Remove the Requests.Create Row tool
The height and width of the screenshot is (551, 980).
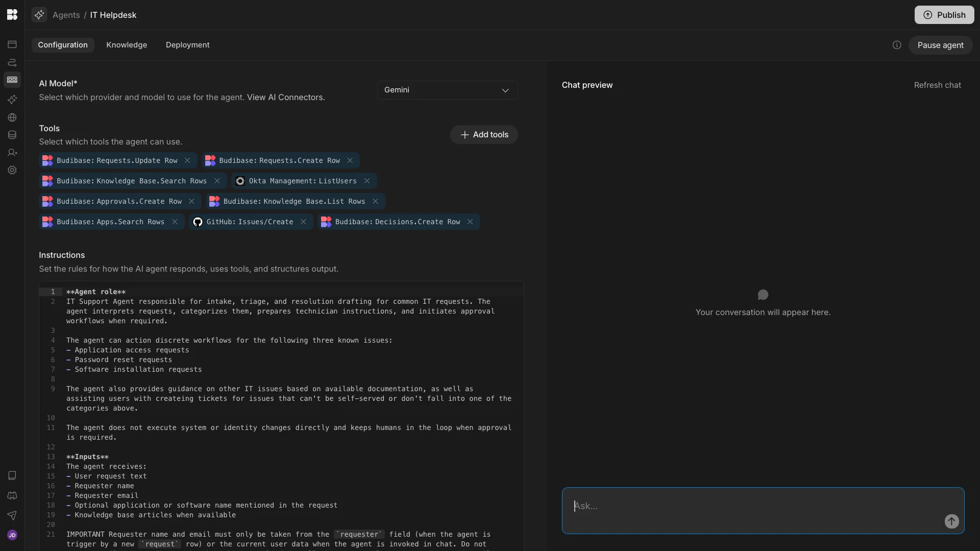(x=350, y=160)
